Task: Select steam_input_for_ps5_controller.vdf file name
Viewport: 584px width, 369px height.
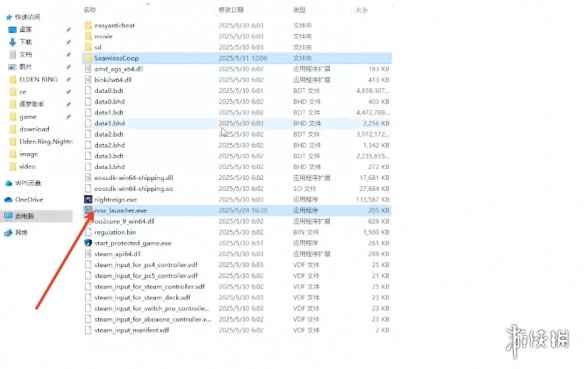Action: point(146,276)
